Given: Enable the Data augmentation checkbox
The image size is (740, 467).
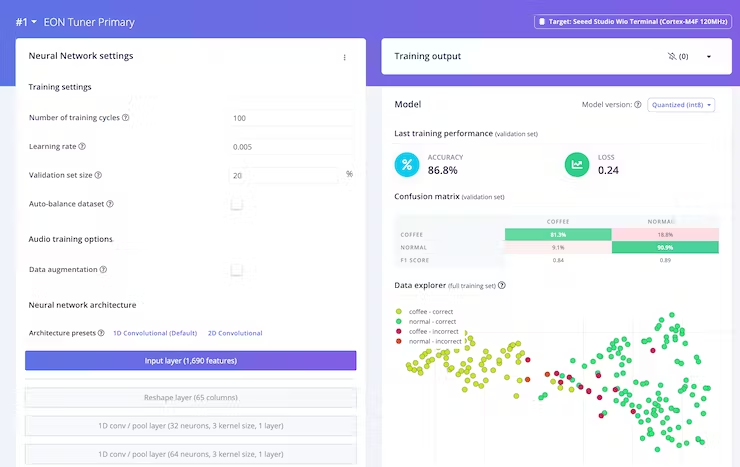Looking at the screenshot, I should pos(237,270).
